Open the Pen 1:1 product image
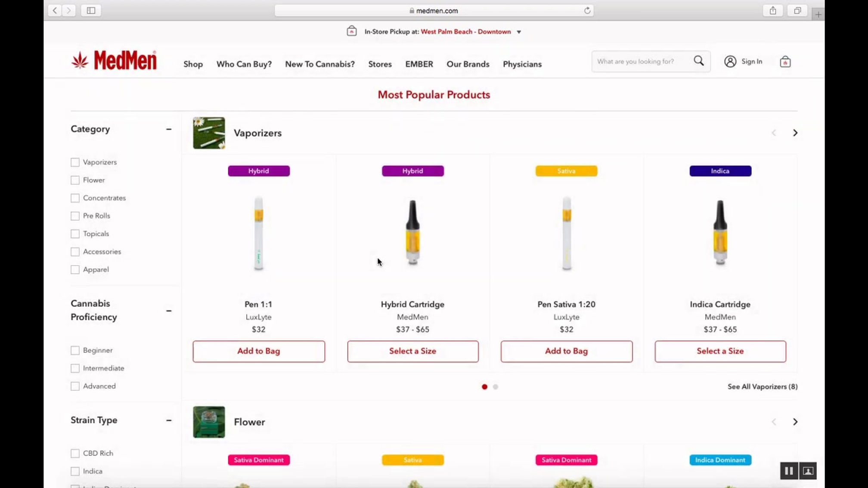The height and width of the screenshot is (488, 868). [x=258, y=234]
